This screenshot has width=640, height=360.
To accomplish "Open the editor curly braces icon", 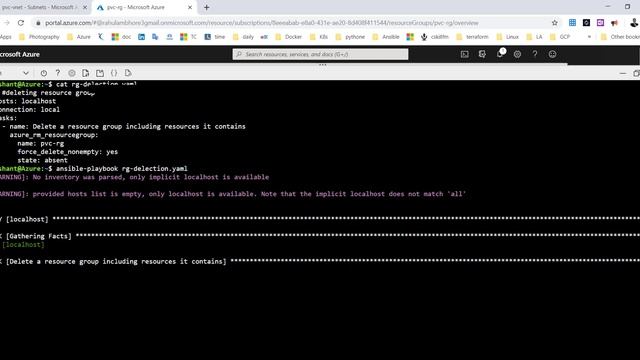I will [114, 73].
